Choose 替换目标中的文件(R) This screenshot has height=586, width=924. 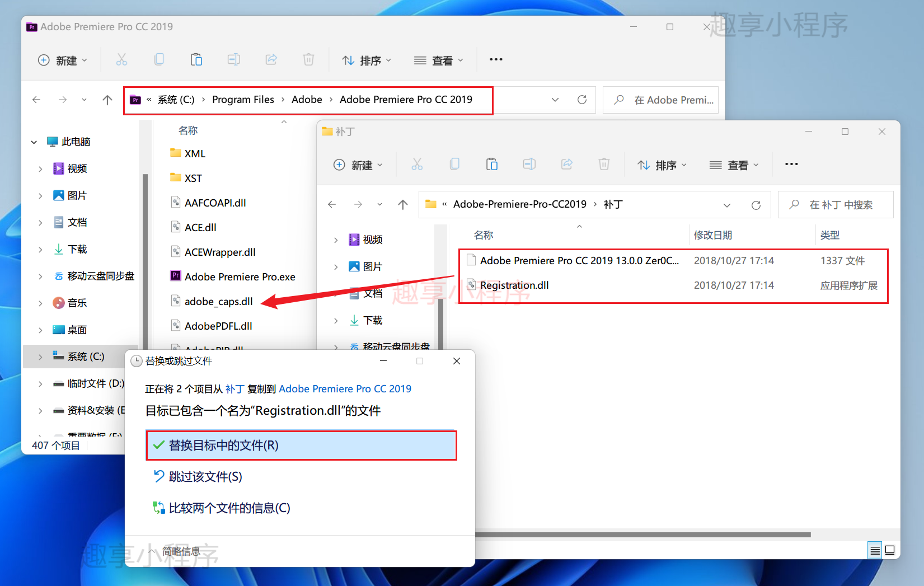coord(301,446)
